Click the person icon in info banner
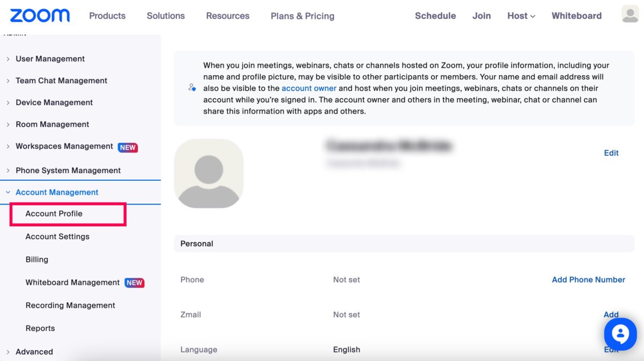This screenshot has height=361, width=644. [x=192, y=88]
